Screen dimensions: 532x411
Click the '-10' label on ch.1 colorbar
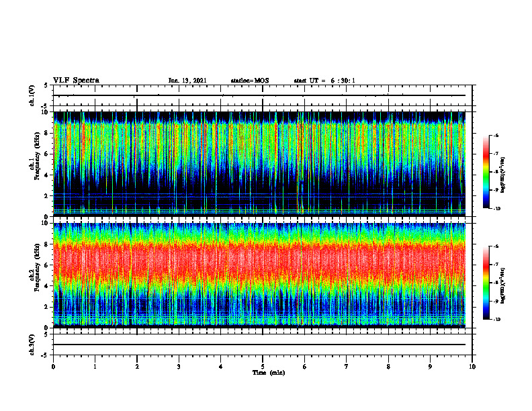(x=496, y=209)
